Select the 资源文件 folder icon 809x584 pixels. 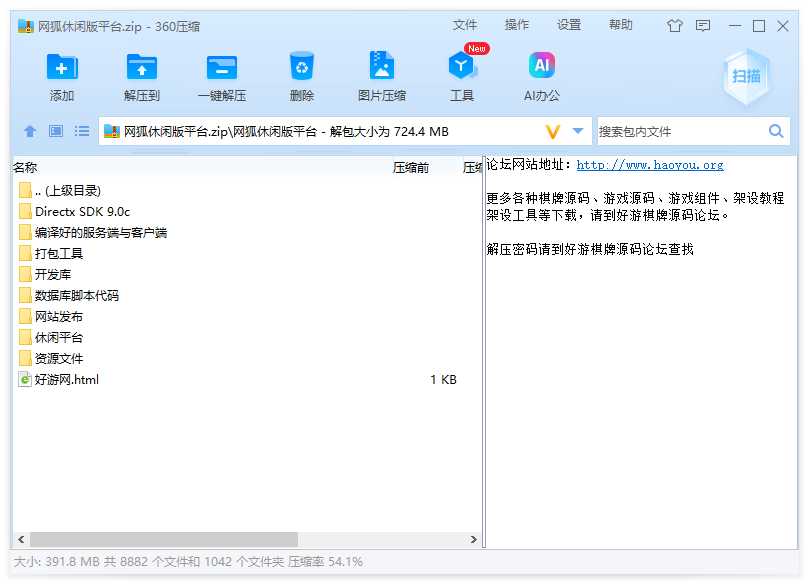(x=25, y=359)
